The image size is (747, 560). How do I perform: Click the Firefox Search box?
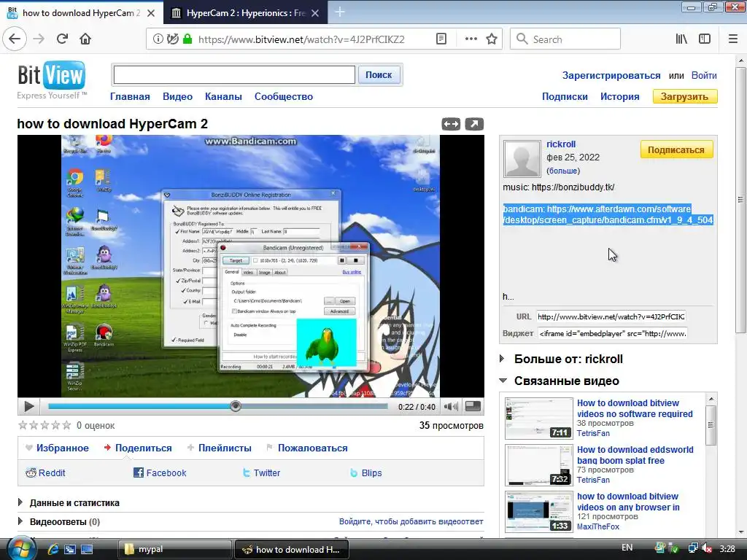coord(565,39)
